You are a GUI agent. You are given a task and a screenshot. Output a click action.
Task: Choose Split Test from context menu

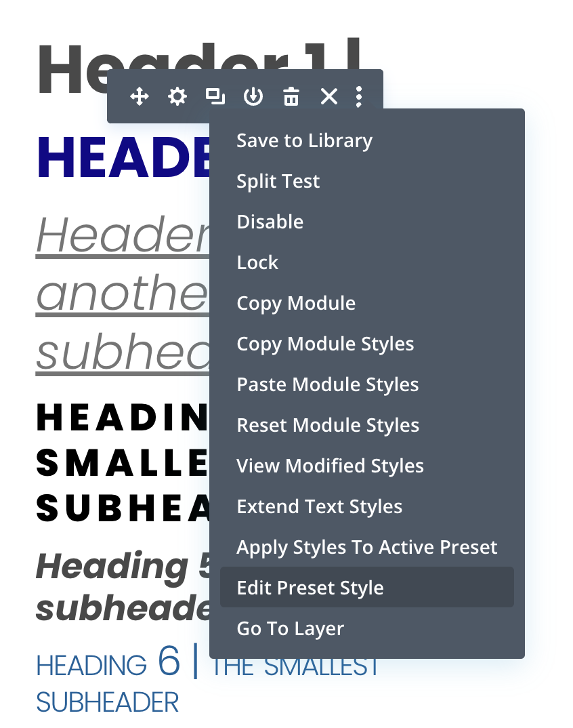pos(278,181)
